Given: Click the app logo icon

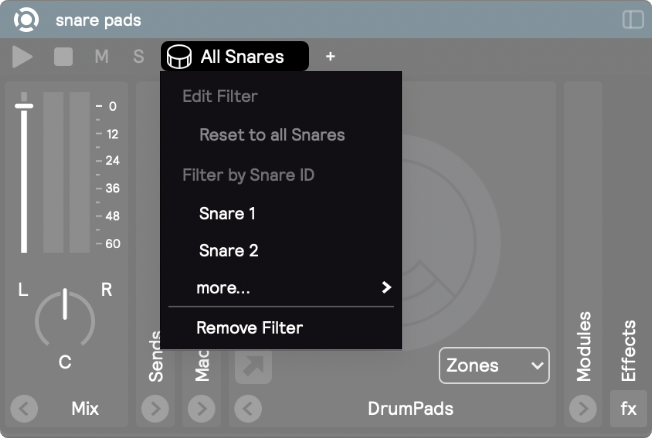Looking at the screenshot, I should pos(28,19).
